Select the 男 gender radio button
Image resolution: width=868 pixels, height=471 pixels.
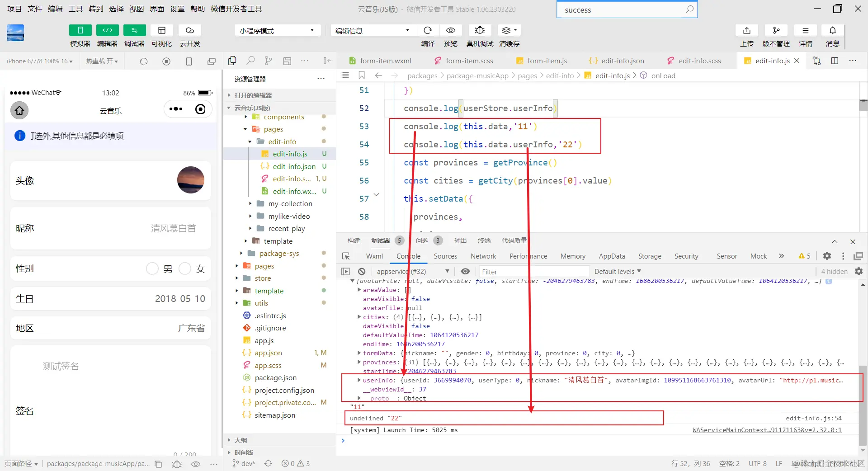pos(152,268)
